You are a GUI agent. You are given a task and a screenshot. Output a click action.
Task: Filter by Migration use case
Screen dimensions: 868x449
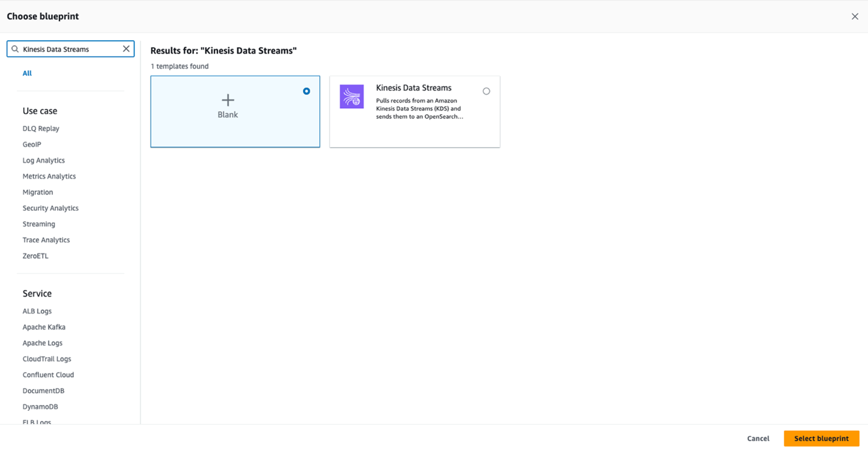(x=38, y=192)
